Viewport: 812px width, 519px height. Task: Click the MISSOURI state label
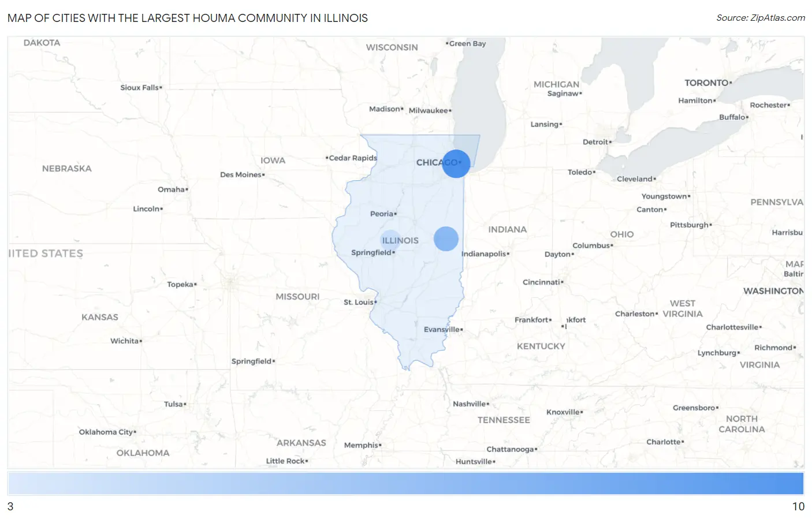pyautogui.click(x=297, y=296)
